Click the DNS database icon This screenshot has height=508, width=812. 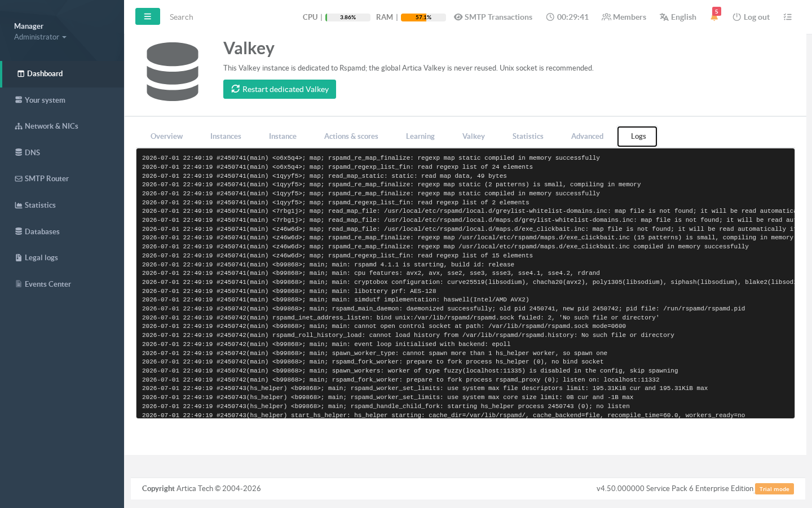point(19,152)
